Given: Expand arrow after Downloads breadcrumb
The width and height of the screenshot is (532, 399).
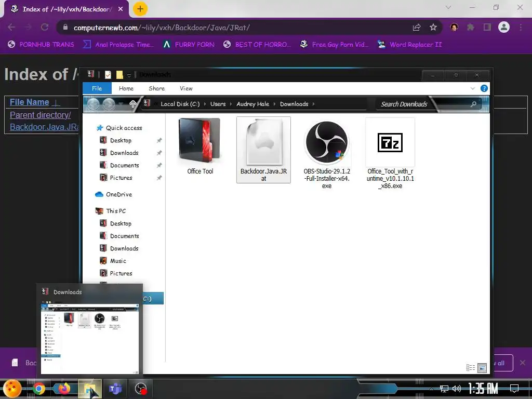Looking at the screenshot, I should coord(313,104).
